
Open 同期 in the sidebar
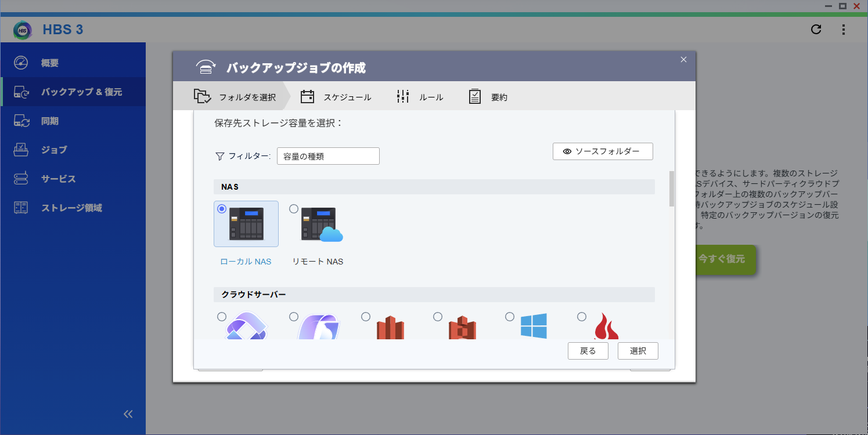point(50,121)
